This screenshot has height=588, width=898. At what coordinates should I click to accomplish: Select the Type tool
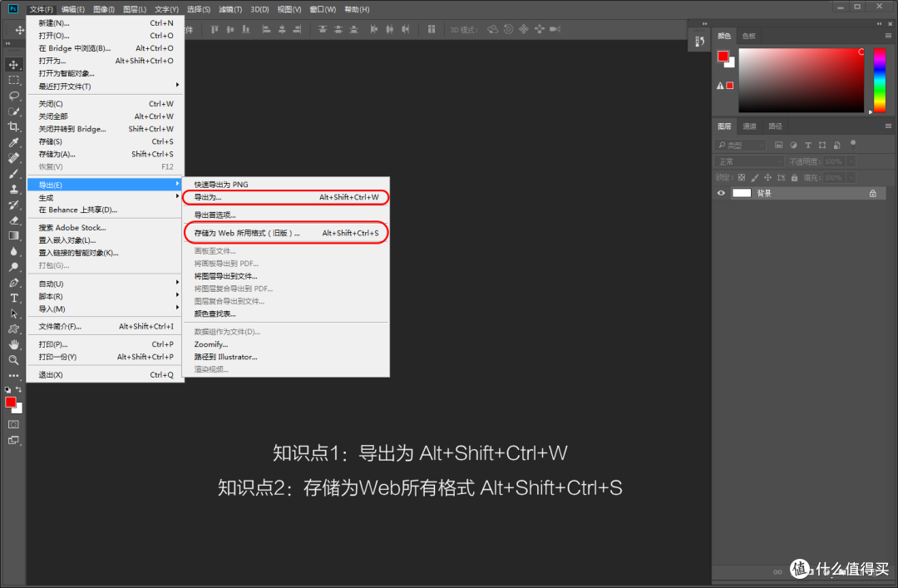click(x=13, y=299)
